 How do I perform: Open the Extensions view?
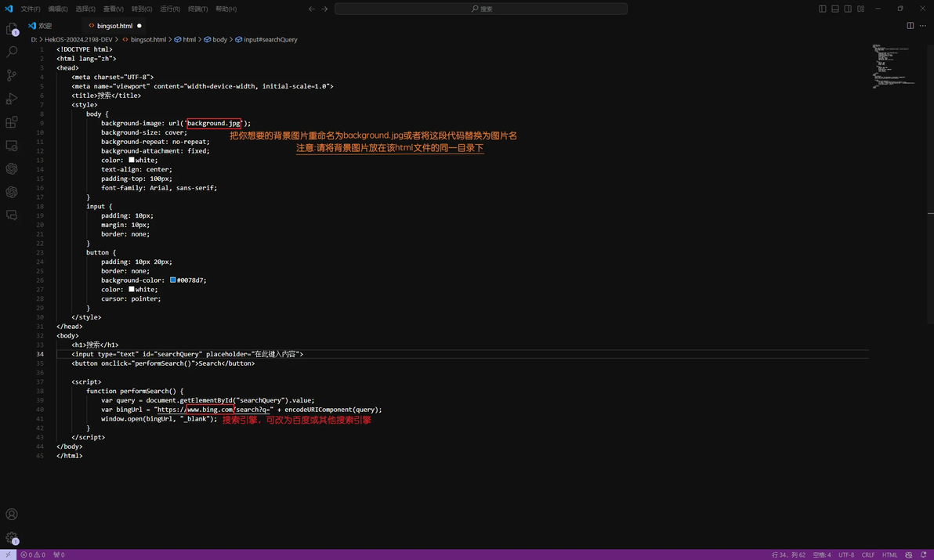coord(11,122)
